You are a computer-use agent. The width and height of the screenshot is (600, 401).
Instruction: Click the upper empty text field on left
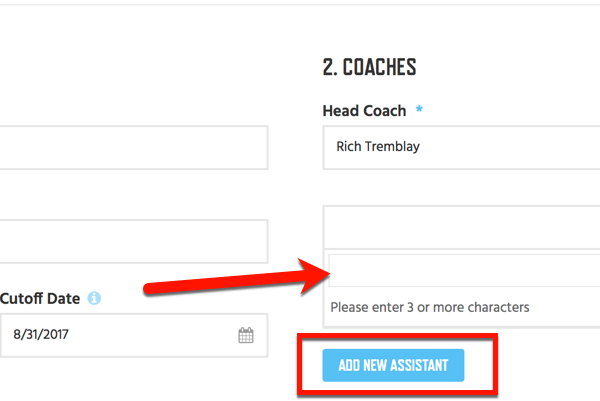[134, 147]
